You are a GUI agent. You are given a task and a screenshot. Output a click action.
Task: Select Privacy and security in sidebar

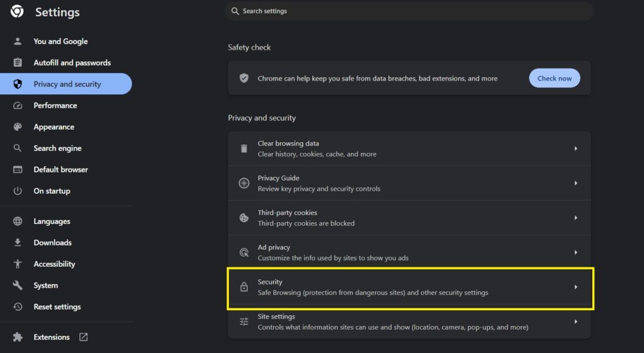(65, 84)
